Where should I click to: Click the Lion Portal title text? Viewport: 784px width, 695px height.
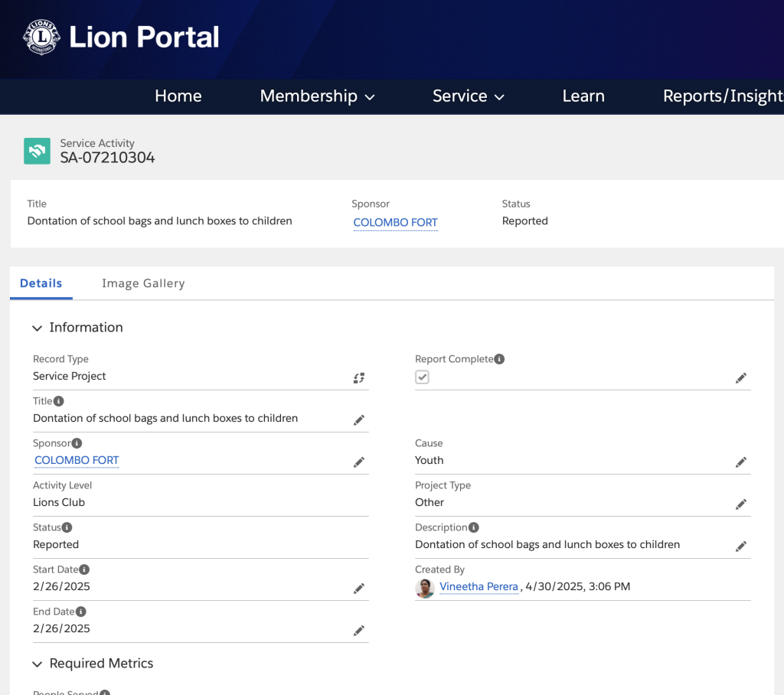click(x=144, y=37)
